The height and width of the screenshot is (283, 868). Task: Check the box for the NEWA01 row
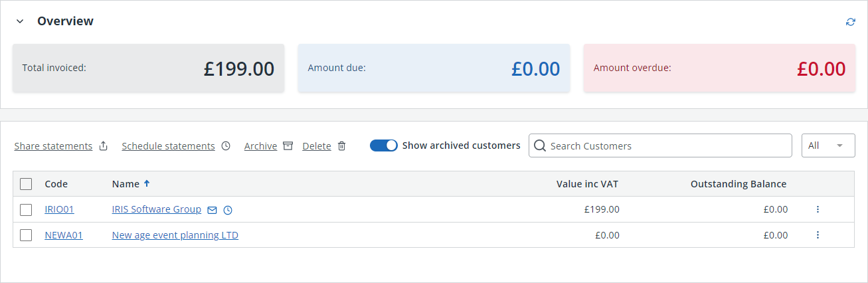click(26, 235)
